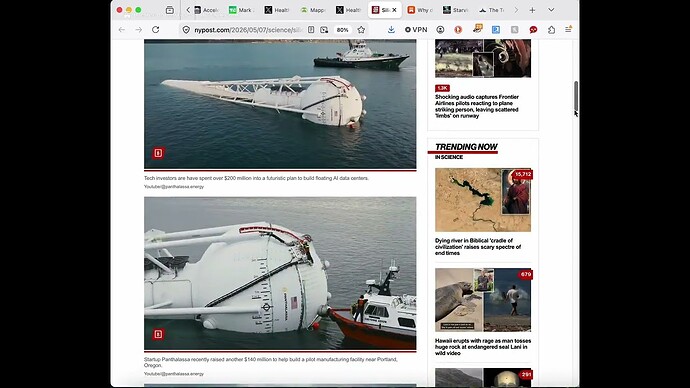Image resolution: width=690 pixels, height=388 pixels.
Task: Expand the first floating data center photo
Action: coord(158,153)
